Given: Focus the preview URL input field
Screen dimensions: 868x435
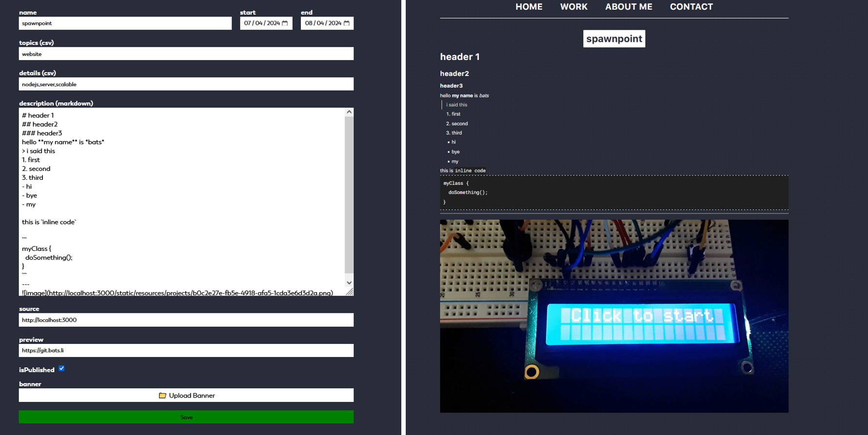Looking at the screenshot, I should pos(186,350).
